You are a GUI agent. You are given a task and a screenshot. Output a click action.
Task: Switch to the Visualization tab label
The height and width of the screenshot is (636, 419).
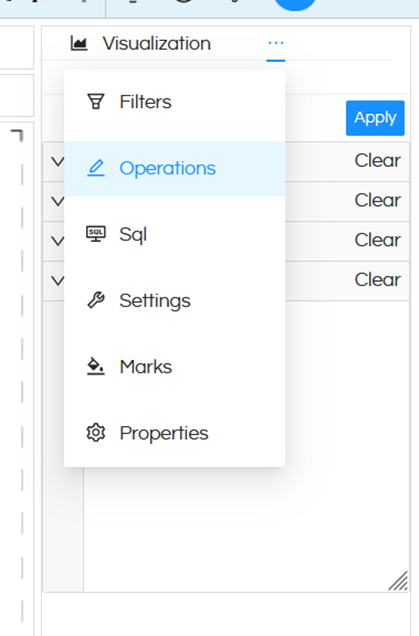tap(157, 43)
